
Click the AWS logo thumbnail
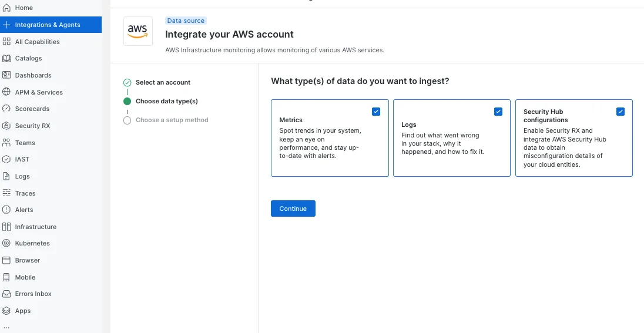[x=137, y=31]
